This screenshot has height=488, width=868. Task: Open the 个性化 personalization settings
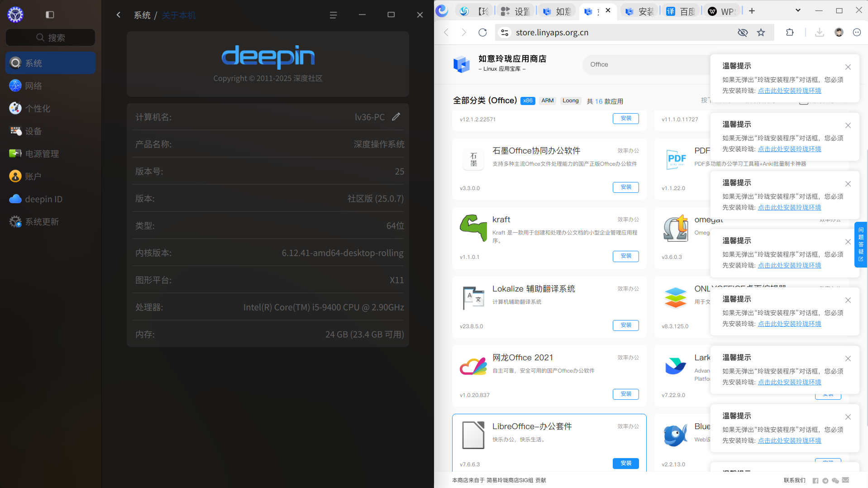[50, 108]
